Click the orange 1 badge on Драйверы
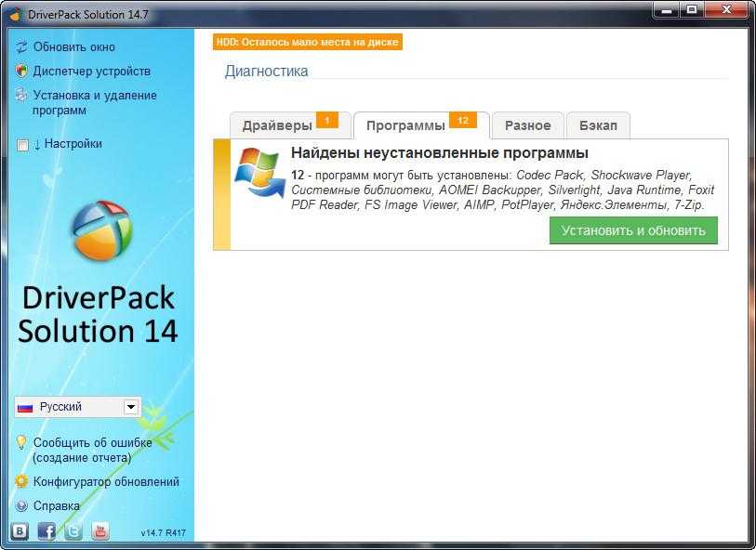 click(x=327, y=120)
